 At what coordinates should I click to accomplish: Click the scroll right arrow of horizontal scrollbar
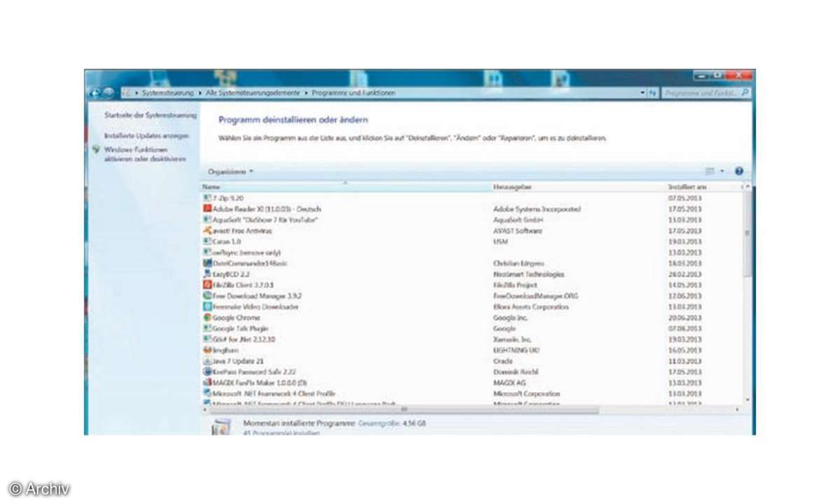pyautogui.click(x=737, y=409)
